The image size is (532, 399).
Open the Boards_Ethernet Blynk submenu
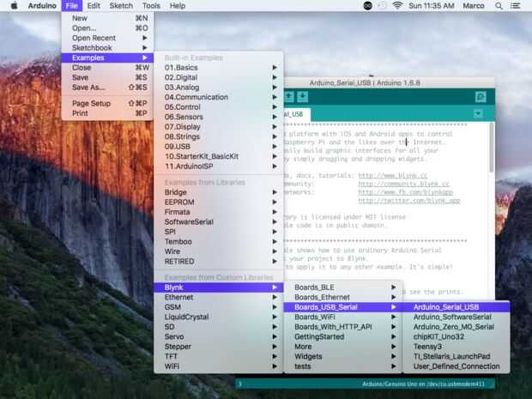click(x=343, y=297)
